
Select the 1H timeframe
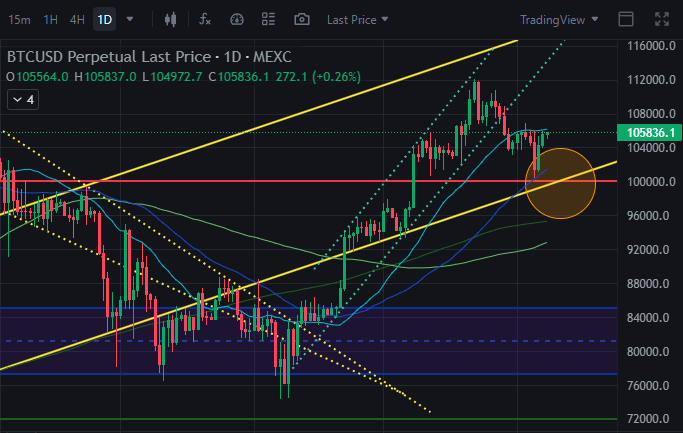tap(51, 20)
